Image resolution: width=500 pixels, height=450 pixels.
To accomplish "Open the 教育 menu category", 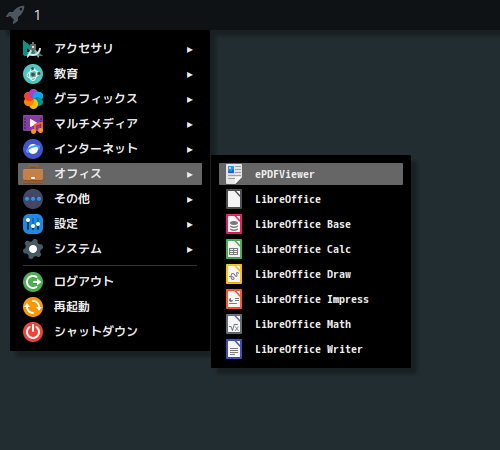I will [110, 74].
